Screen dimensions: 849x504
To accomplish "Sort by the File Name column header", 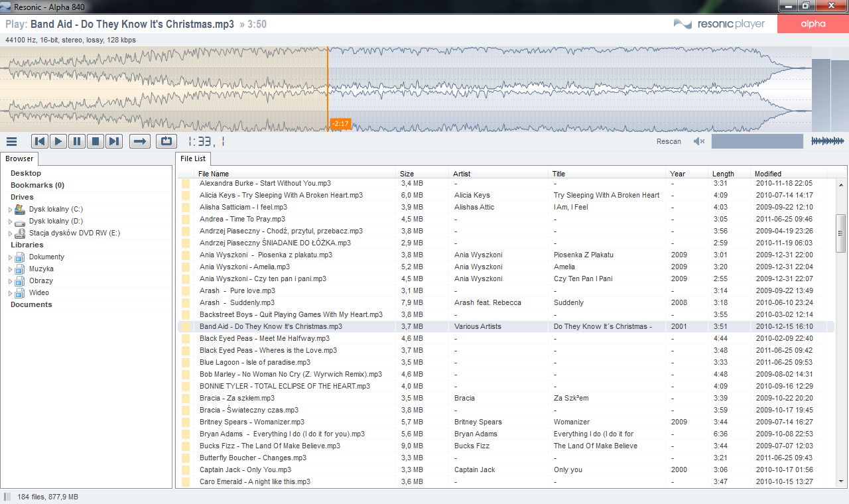I will (296, 174).
